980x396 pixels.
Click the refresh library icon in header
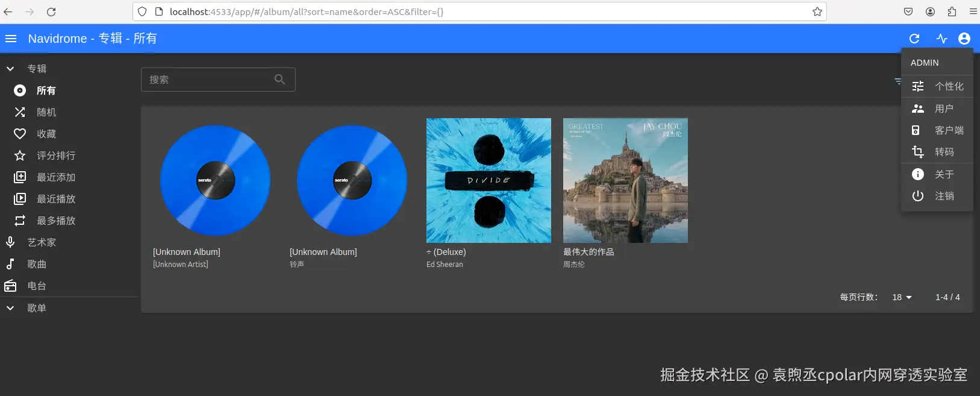pos(914,39)
